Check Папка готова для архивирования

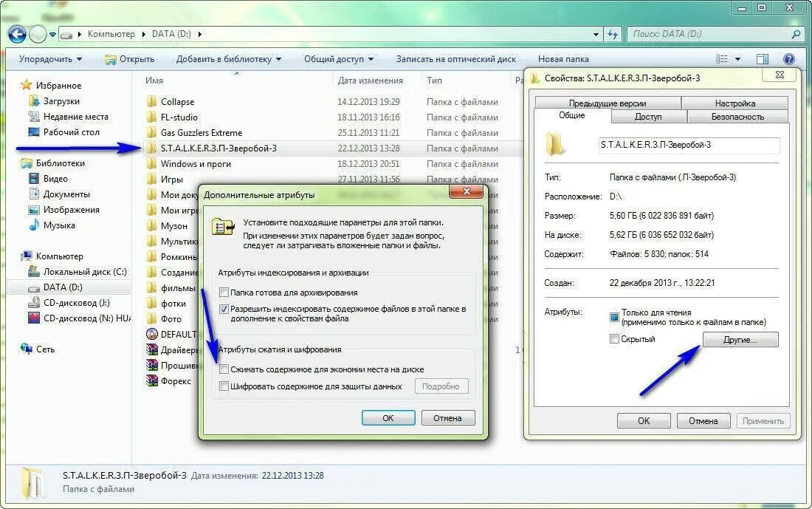tap(224, 293)
